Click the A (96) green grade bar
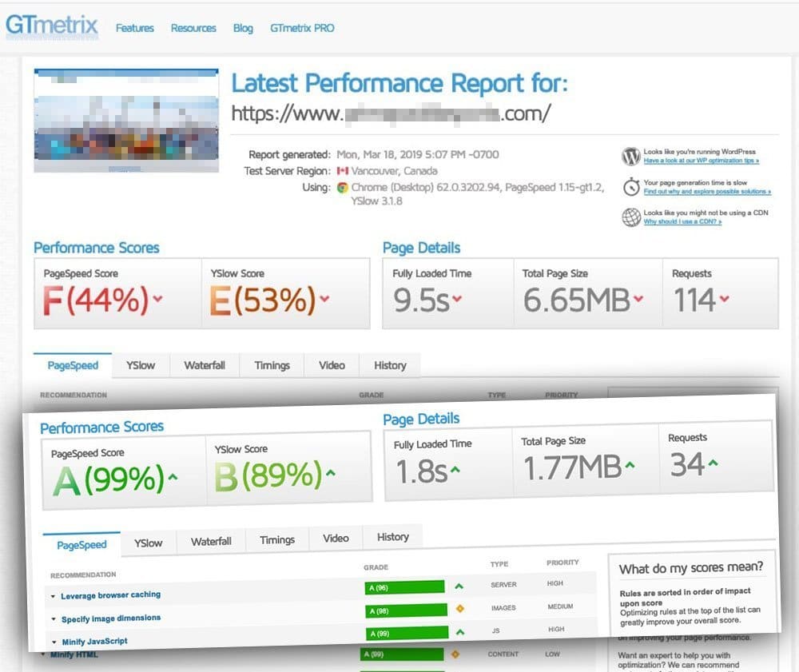Screen dimensions: 799x672 pos(404,587)
